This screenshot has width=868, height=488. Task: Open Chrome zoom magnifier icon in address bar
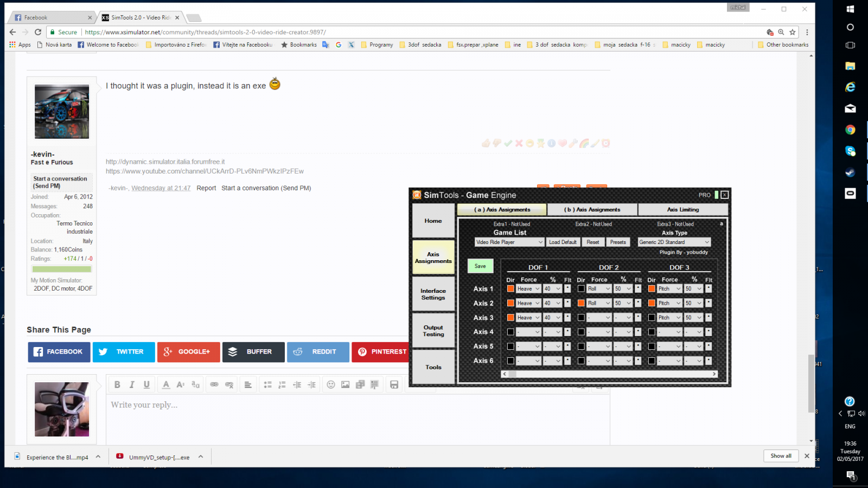781,32
